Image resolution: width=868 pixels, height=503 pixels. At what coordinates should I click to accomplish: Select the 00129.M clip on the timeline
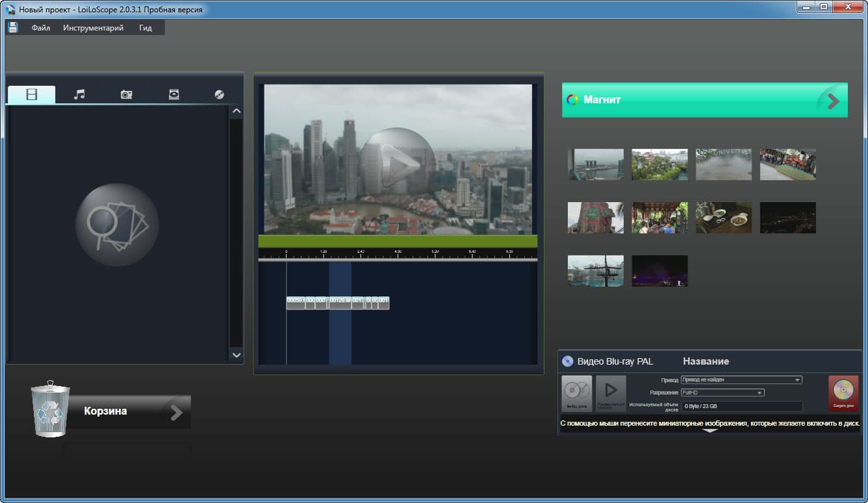(x=340, y=303)
